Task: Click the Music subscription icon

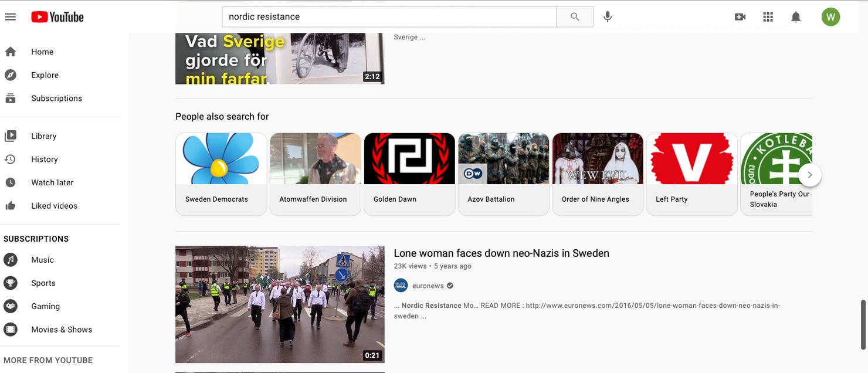Action: click(x=10, y=260)
